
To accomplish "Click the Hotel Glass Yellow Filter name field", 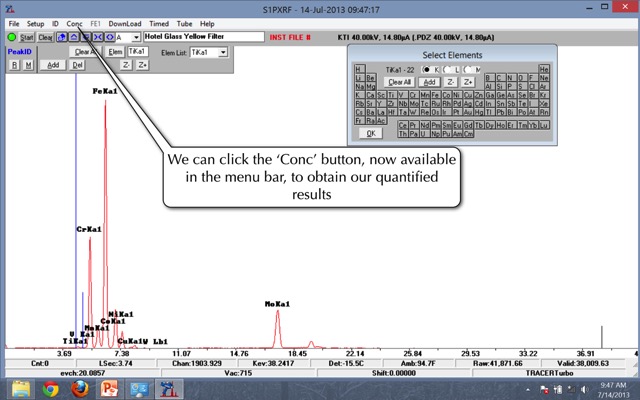I will coord(204,37).
